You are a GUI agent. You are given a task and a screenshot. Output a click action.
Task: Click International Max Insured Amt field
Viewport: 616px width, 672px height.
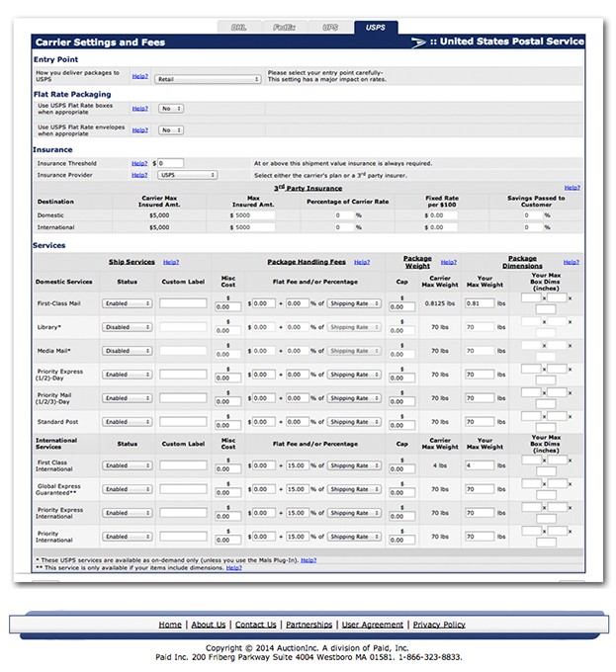[255, 227]
